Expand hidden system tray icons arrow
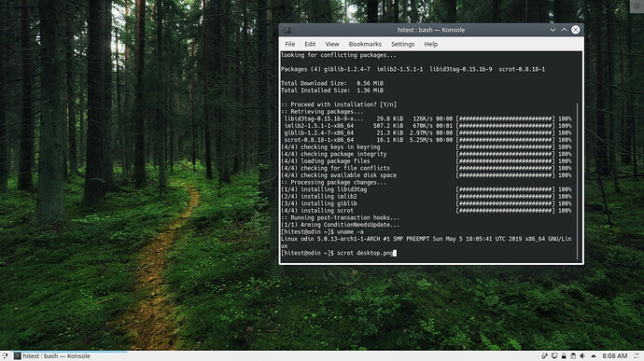The height and width of the screenshot is (361, 644). (593, 356)
